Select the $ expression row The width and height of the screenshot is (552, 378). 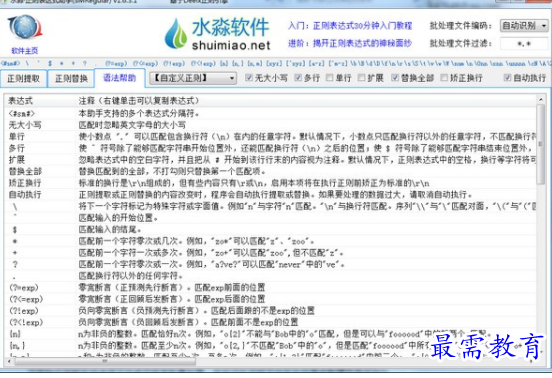(x=270, y=229)
